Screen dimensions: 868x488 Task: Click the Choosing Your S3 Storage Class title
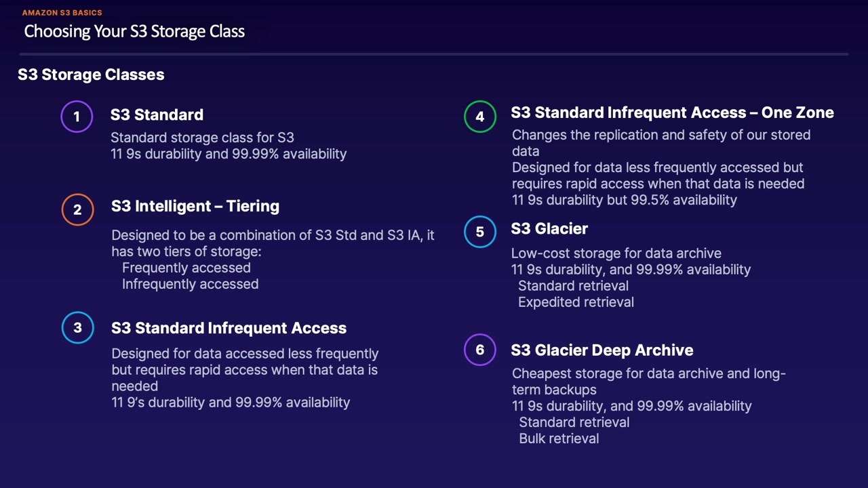134,31
